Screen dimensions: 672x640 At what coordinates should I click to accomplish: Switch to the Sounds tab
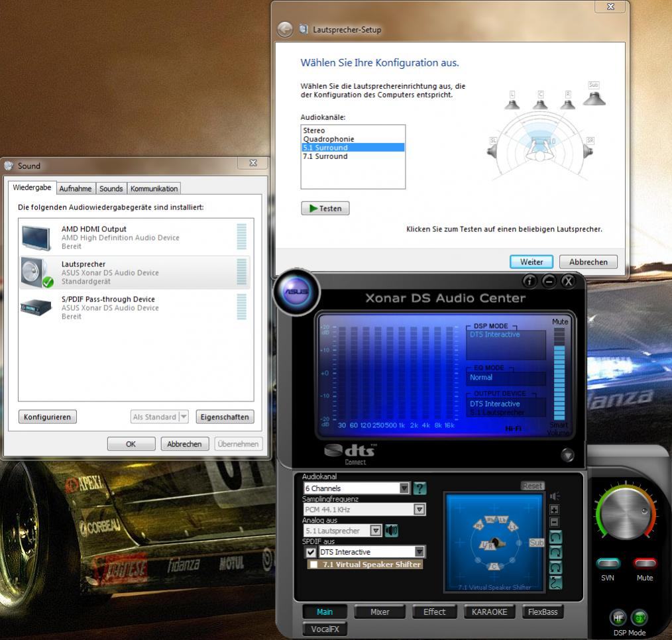click(111, 188)
